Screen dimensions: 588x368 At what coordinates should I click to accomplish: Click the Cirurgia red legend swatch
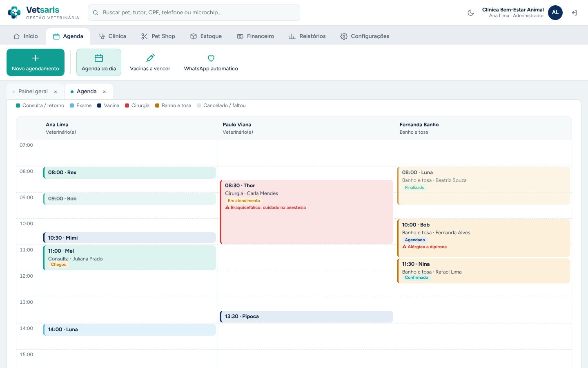pos(127,105)
